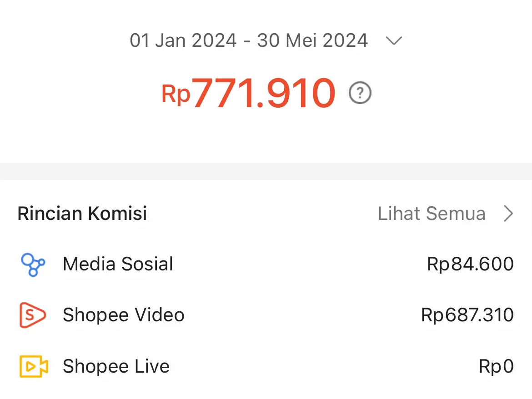Tap the Rp84.600 Media Sosial amount
Screen dimensions: 532x399
[x=470, y=264]
